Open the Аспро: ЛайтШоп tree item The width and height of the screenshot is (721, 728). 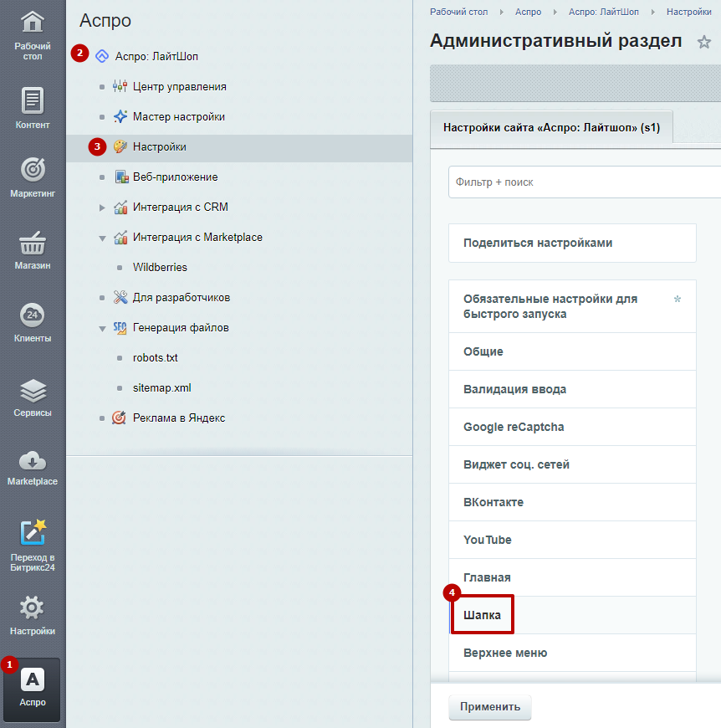[x=156, y=56]
